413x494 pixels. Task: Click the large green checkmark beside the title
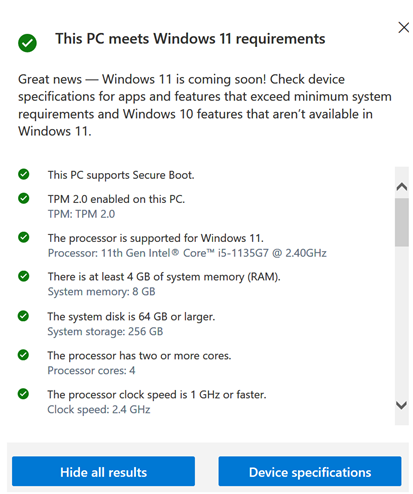[27, 43]
